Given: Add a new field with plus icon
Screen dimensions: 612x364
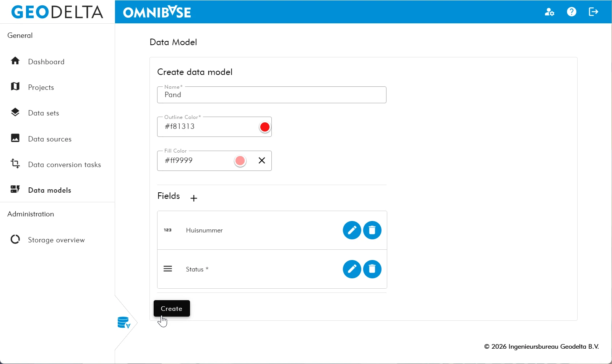Looking at the screenshot, I should [x=194, y=198].
